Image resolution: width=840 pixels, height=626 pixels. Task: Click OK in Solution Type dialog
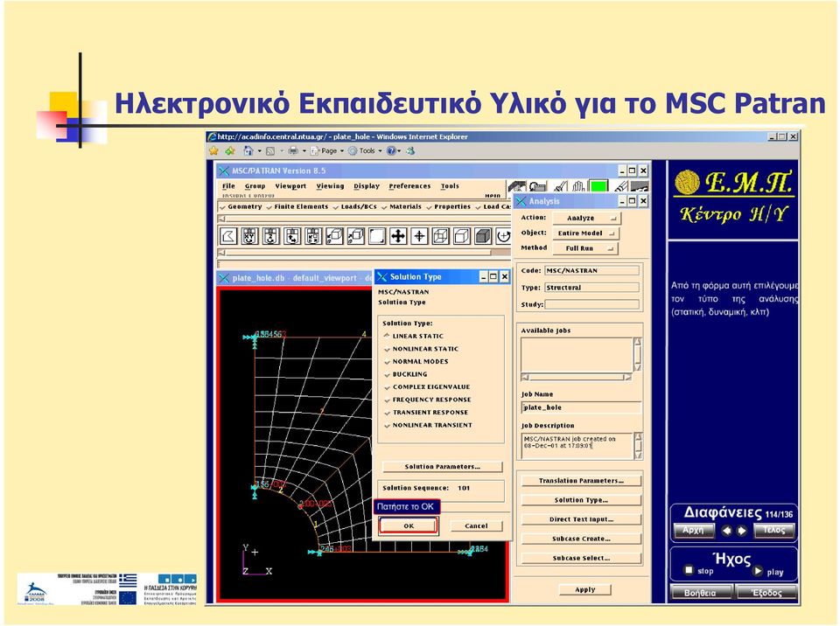pyautogui.click(x=409, y=525)
